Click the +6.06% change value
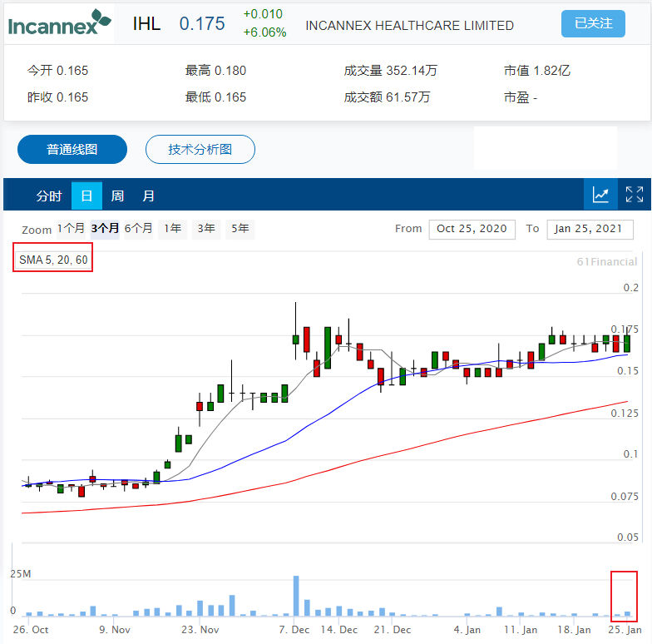This screenshot has height=644, width=652. click(x=264, y=32)
